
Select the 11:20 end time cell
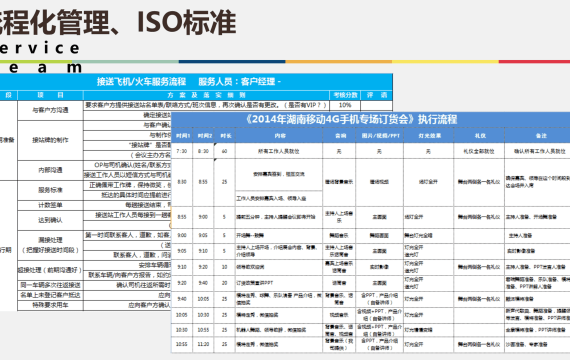204,344
